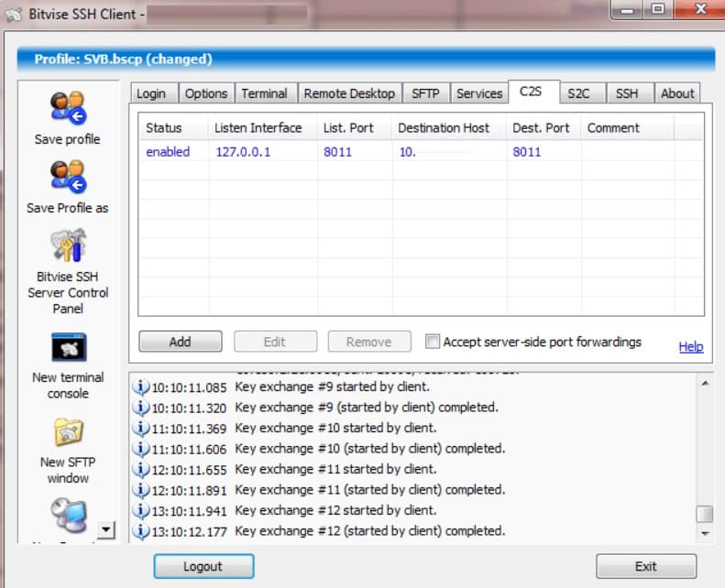The width and height of the screenshot is (725, 588).
Task: Click info icon for 13:10:12.177 log entry
Action: click(x=140, y=531)
